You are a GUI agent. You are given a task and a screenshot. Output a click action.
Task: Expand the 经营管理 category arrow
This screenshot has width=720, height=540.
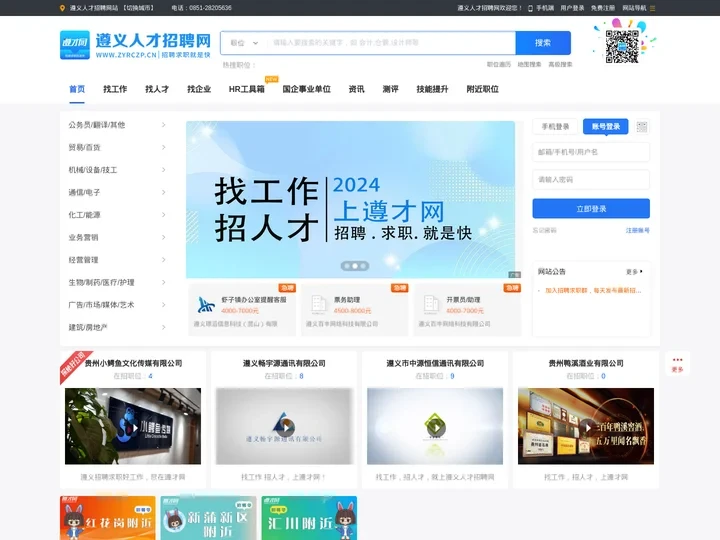pyautogui.click(x=163, y=260)
